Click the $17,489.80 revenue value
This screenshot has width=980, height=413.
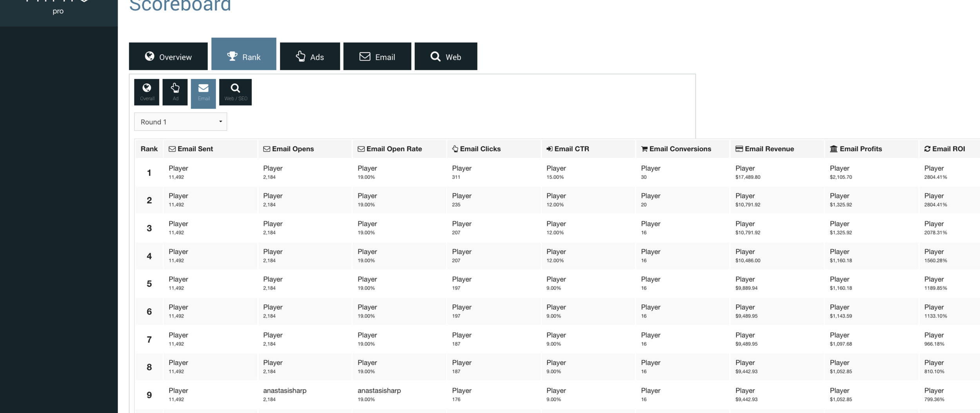click(x=748, y=177)
